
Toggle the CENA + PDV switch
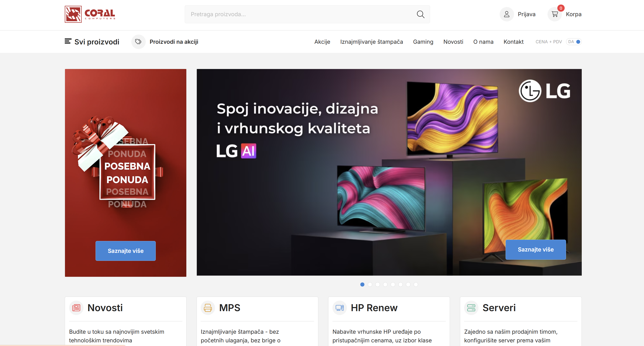pyautogui.click(x=574, y=42)
